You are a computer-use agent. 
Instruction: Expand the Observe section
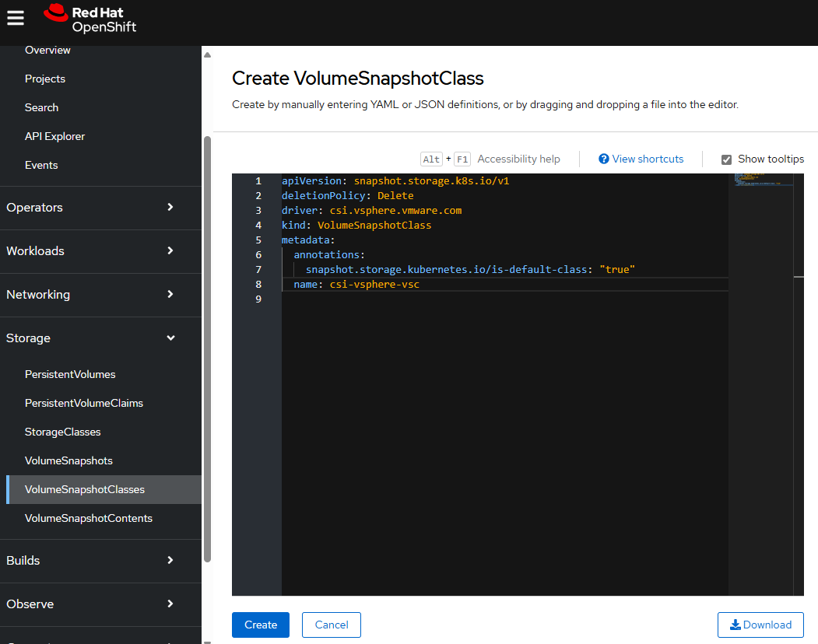click(x=100, y=604)
